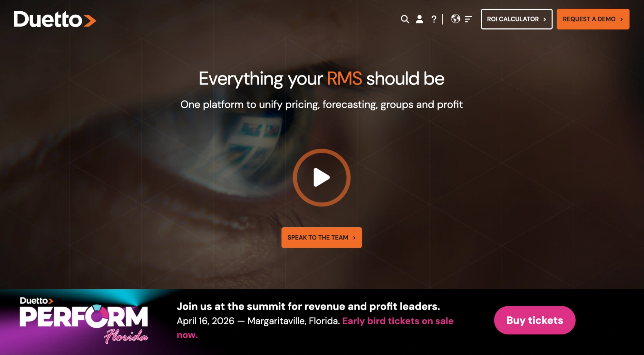The height and width of the screenshot is (355, 644).
Task: Click the Buy tickets button
Action: 535,320
